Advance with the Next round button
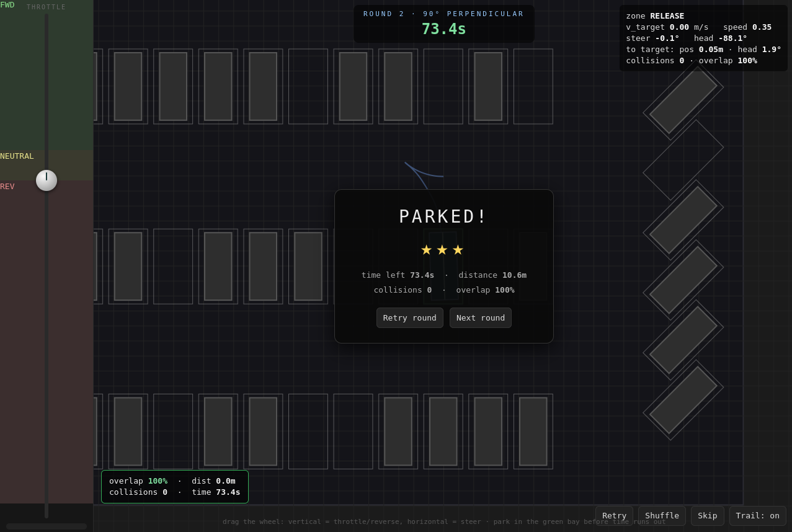Screen dimensions: 792x532 (481, 317)
